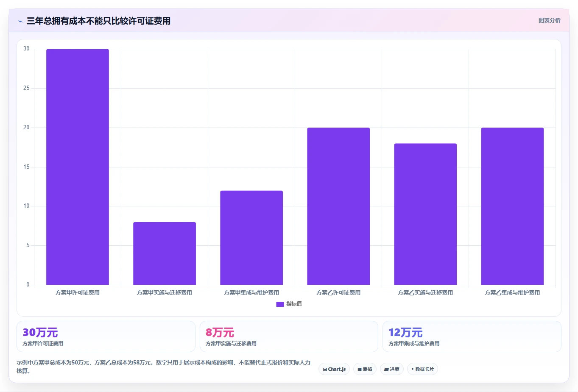This screenshot has width=578, height=392.
Task: Click the Chart.js tag
Action: coord(334,369)
